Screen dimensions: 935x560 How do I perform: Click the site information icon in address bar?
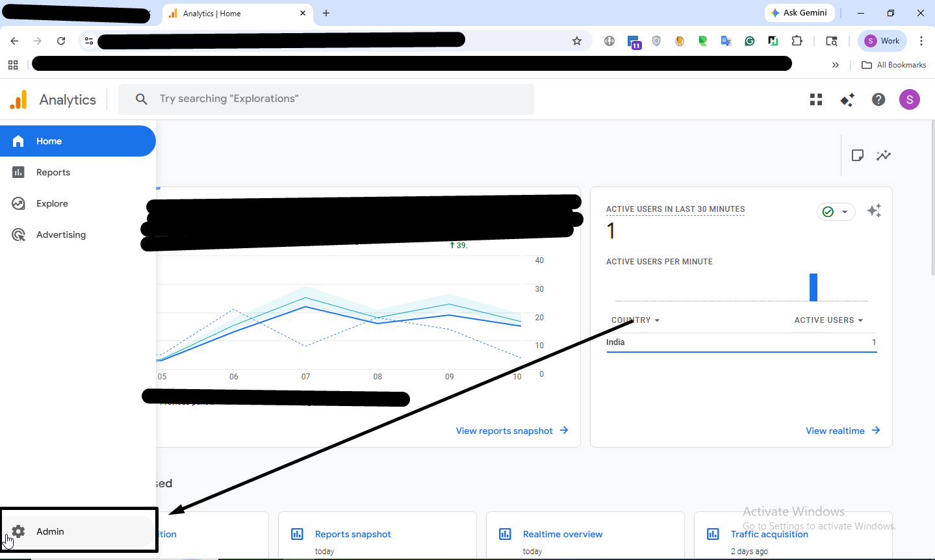(x=89, y=41)
